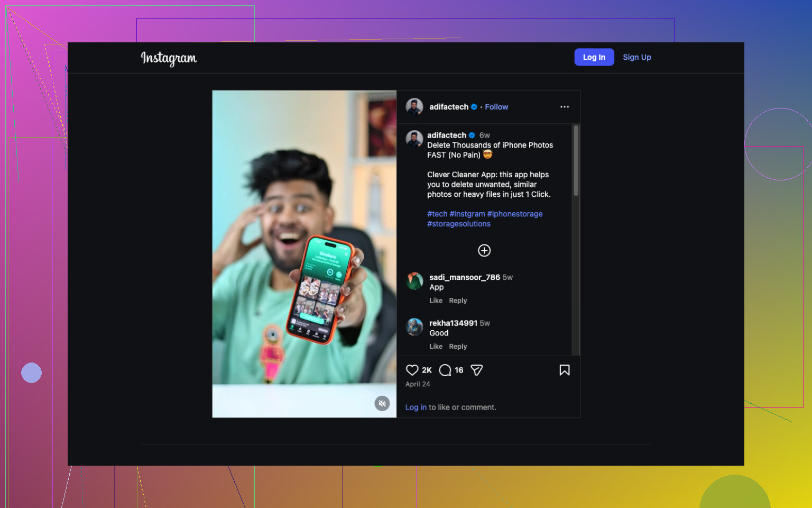
Task: Open adifactech profile picture in post header
Action: tap(414, 107)
